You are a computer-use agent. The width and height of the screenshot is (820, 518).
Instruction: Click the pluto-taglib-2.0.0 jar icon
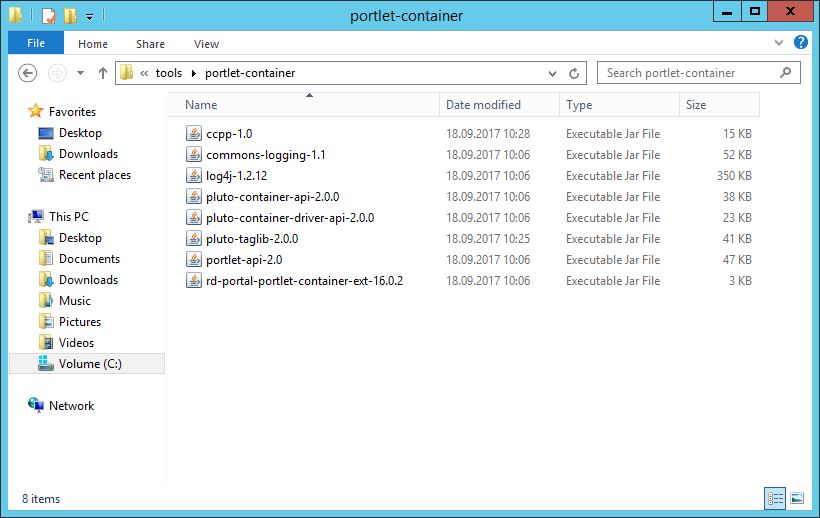pyautogui.click(x=193, y=239)
